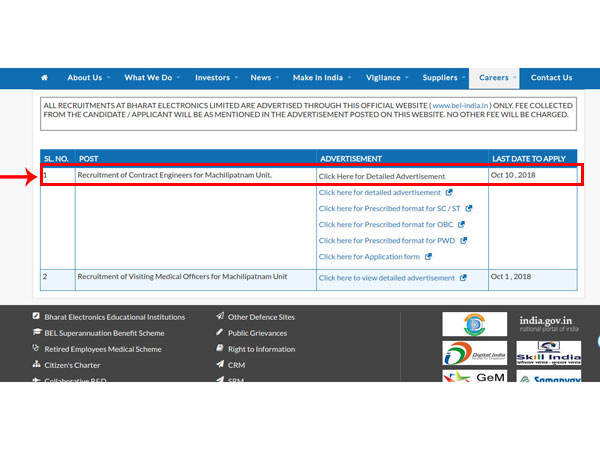Click sitemap icon beside Citizen's Charter
This screenshot has width=600, height=450.
point(36,364)
